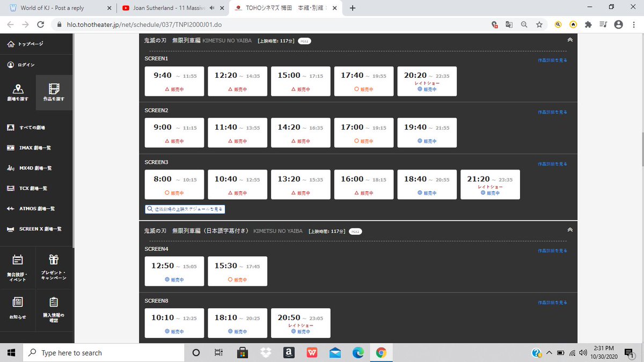The height and width of the screenshot is (362, 644).
Task: View movie details link for SCREEN3
Action: point(552,164)
